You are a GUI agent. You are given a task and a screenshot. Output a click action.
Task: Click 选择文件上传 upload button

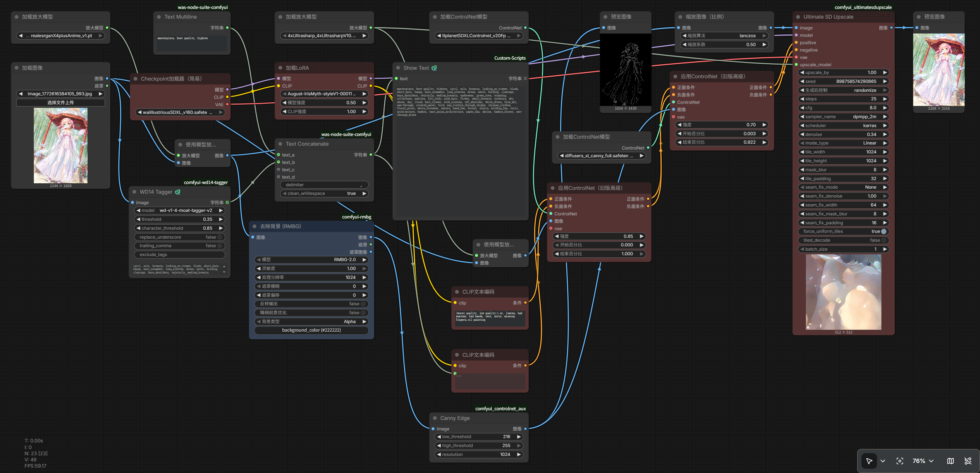click(x=60, y=103)
